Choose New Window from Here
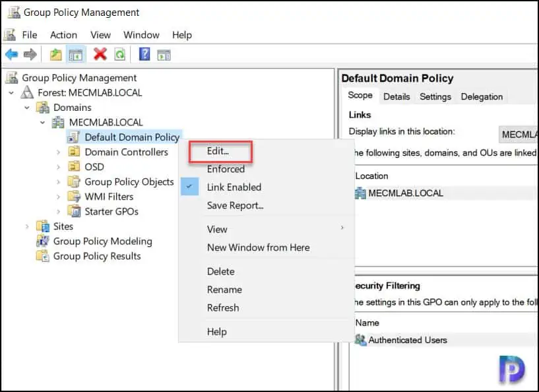This screenshot has width=539, height=392. click(258, 247)
